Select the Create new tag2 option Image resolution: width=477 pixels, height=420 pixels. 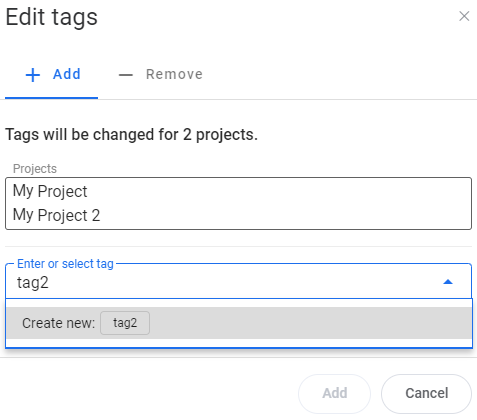point(239,323)
